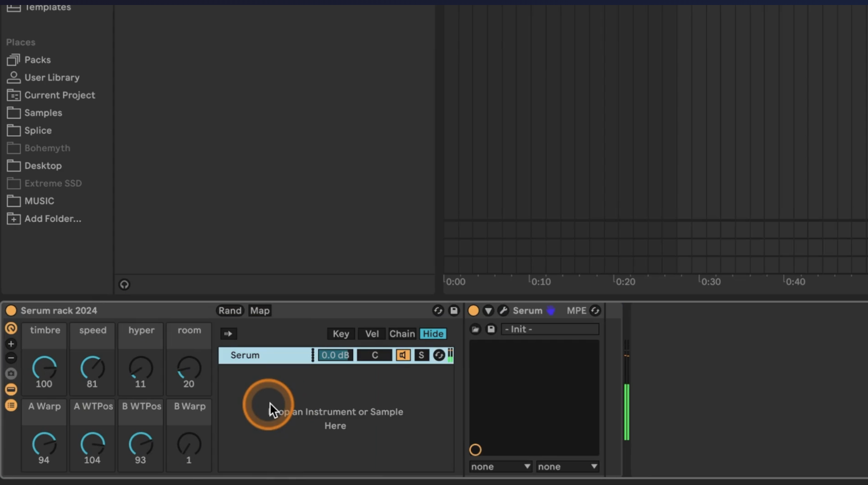Screen dimensions: 868x485
Task: Save the Serum rack 2024 preset
Action: point(454,310)
